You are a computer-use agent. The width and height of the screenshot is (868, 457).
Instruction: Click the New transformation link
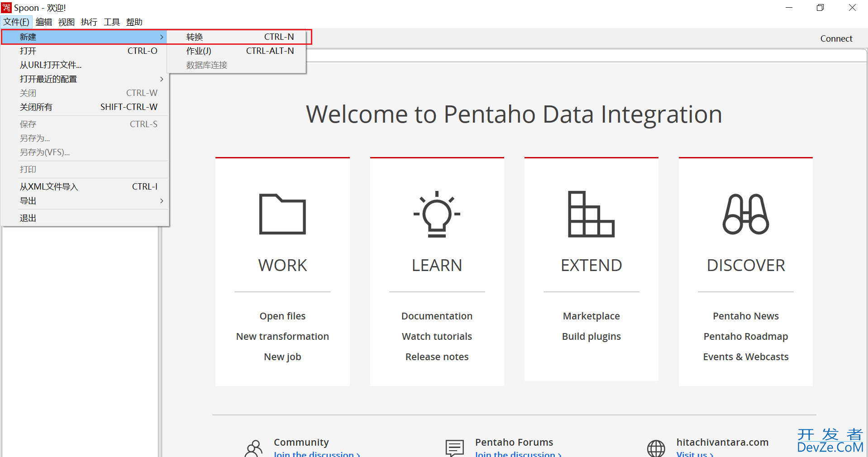point(282,337)
